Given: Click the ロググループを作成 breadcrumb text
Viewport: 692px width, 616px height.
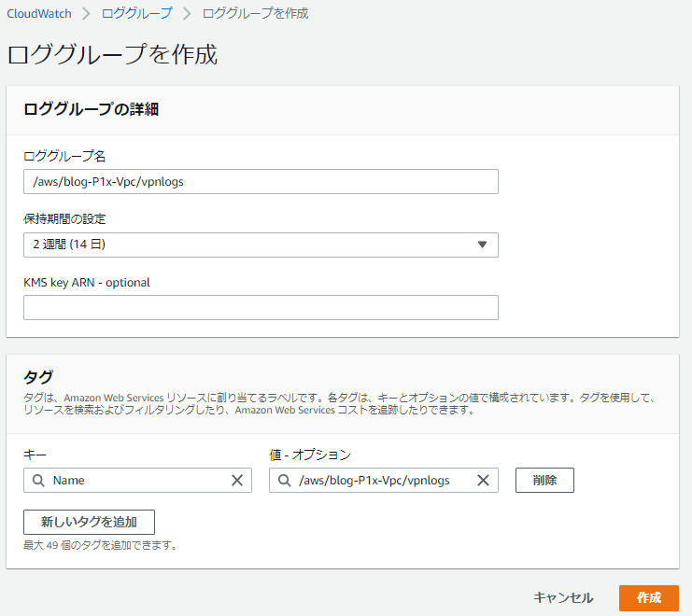Looking at the screenshot, I should click(x=255, y=14).
